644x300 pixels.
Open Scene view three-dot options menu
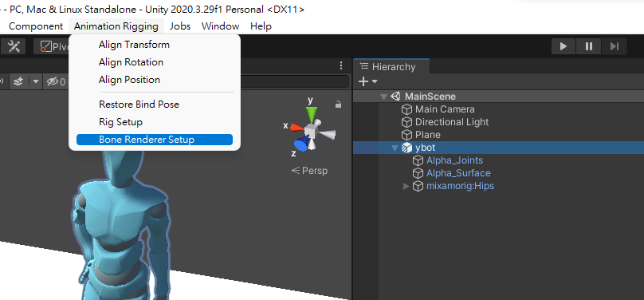click(341, 65)
